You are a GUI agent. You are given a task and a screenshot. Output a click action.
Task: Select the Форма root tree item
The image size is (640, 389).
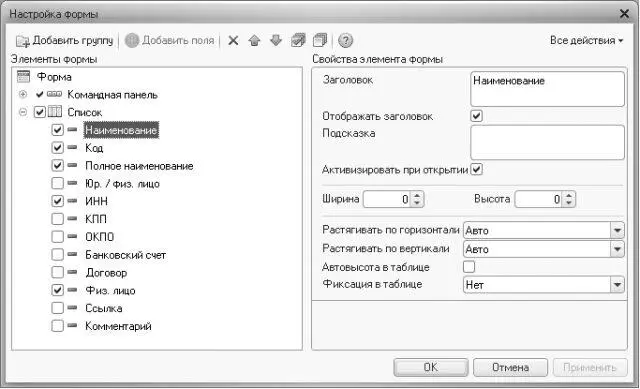[x=54, y=77]
